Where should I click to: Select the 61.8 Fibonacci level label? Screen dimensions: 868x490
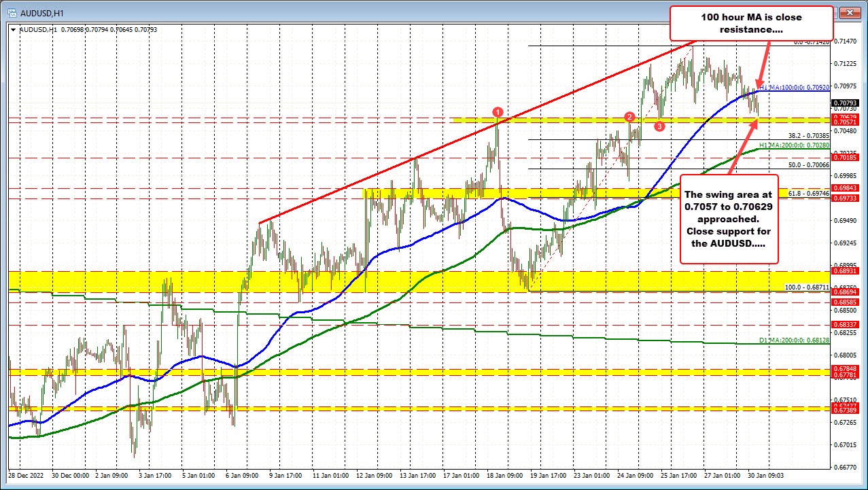[809, 194]
